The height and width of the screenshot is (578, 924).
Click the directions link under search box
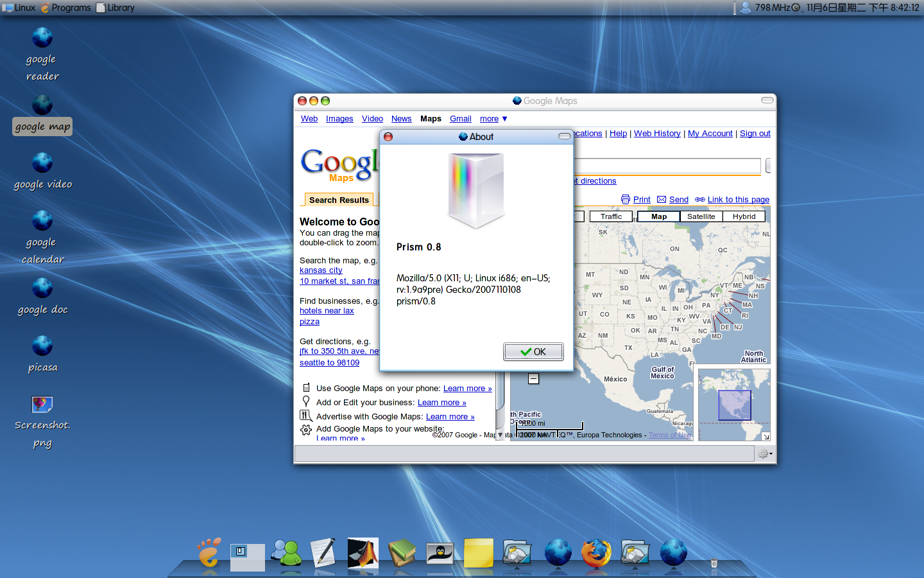point(595,181)
